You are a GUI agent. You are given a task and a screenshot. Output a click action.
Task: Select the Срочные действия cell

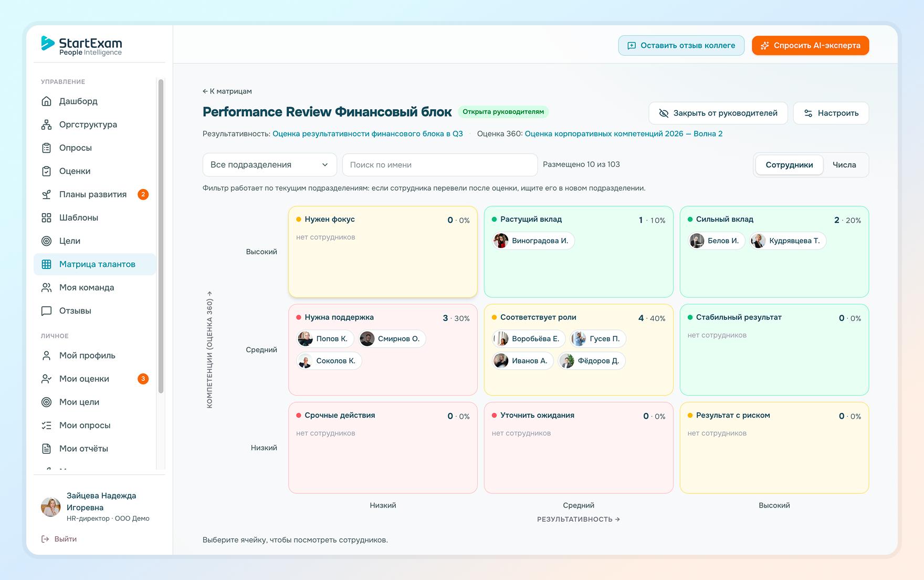point(383,448)
